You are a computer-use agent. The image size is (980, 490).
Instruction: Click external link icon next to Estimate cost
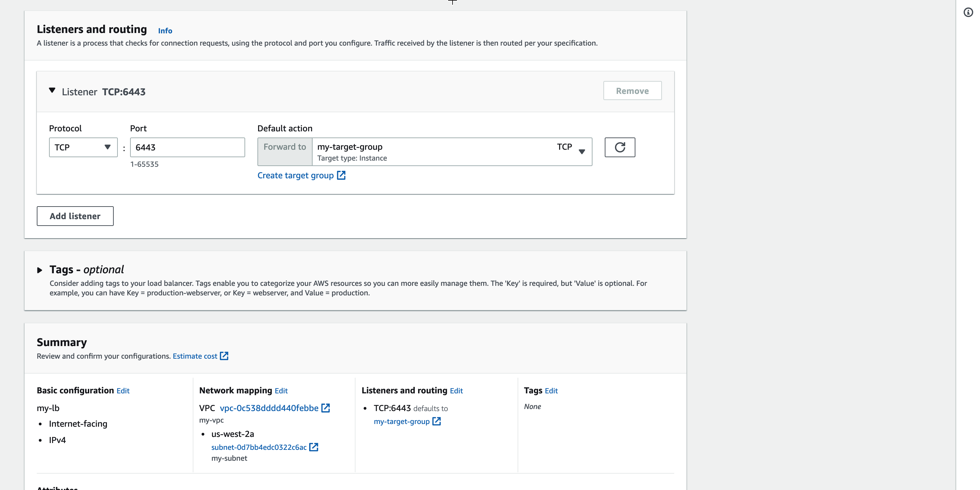point(224,356)
